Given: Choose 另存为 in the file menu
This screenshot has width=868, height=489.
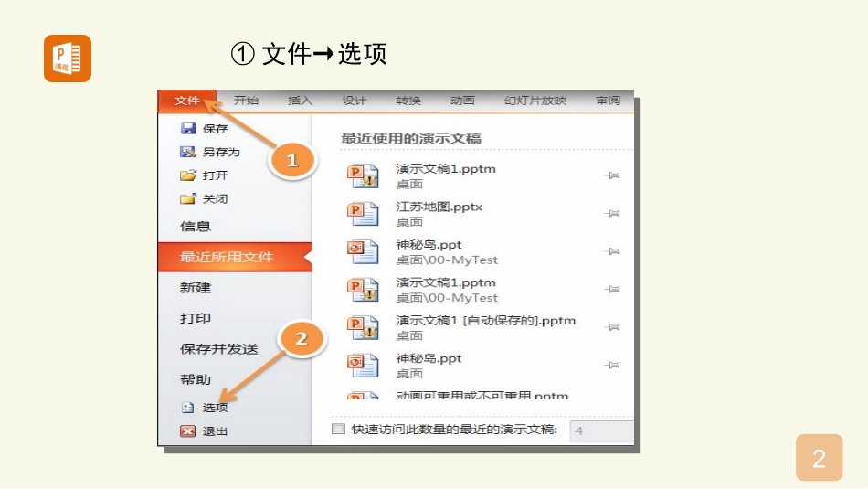Looking at the screenshot, I should pos(221,152).
